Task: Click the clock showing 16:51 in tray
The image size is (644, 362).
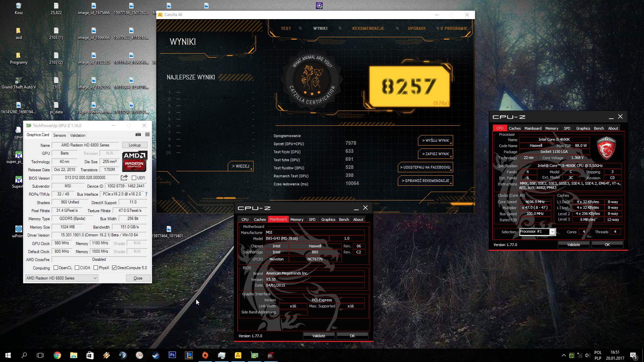Action: click(x=615, y=352)
